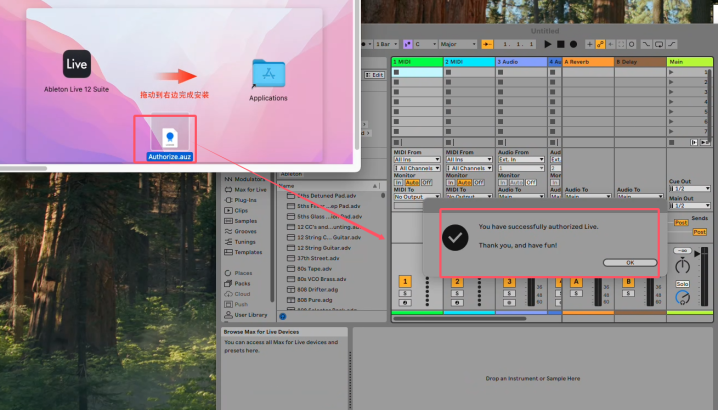Toggle the Follow playback icon
The width and height of the screenshot is (718, 410).
(487, 44)
